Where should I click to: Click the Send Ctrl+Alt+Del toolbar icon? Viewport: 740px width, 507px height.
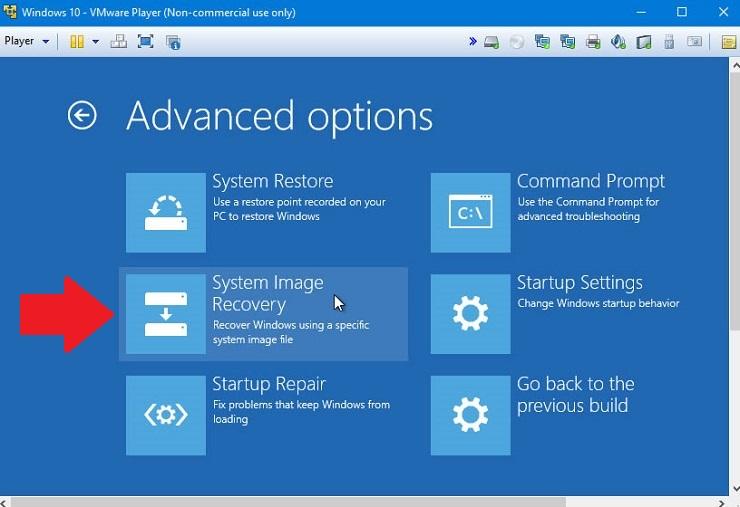pyautogui.click(x=119, y=41)
